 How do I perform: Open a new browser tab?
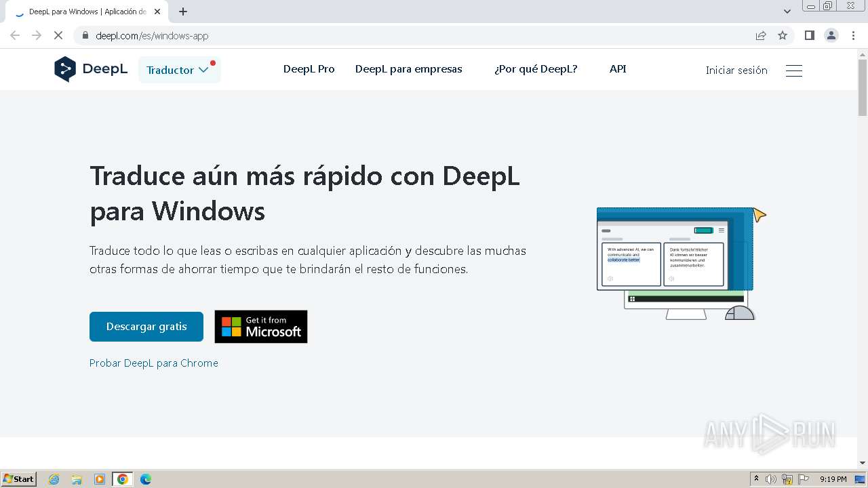(x=183, y=12)
